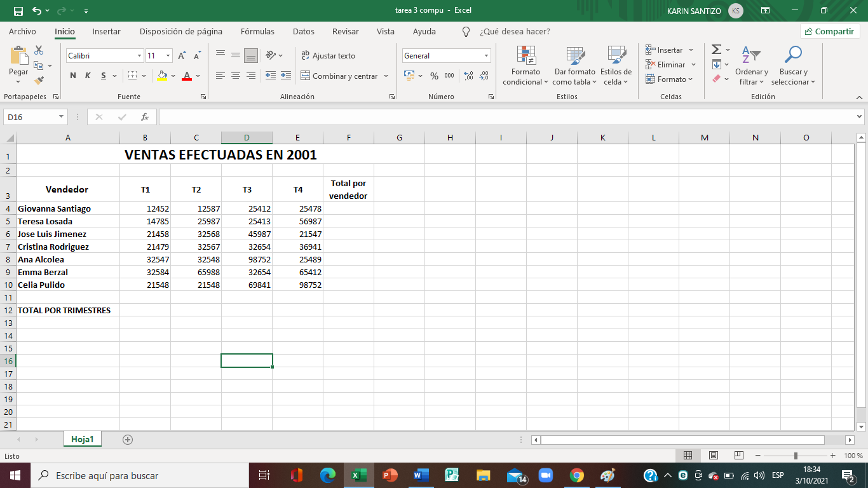Expand Combinar y centrar dropdown arrow
Image resolution: width=868 pixels, height=488 pixels.
tap(386, 76)
